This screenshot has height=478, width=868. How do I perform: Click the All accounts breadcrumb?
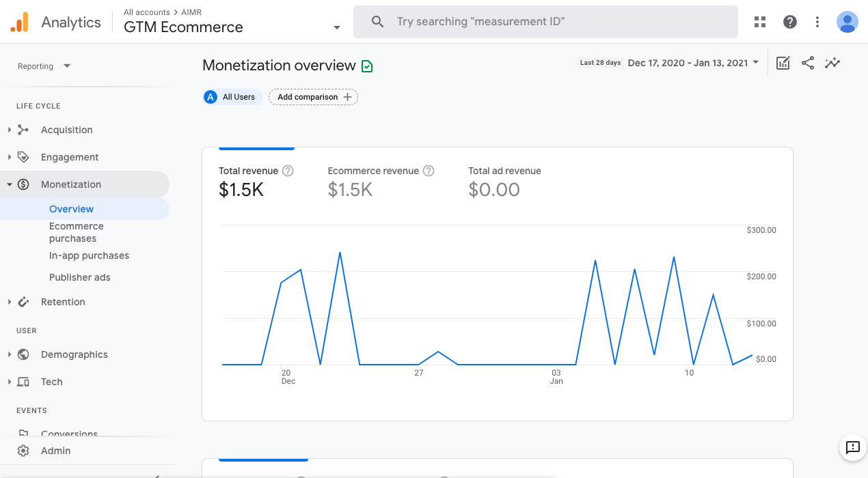[x=147, y=12]
